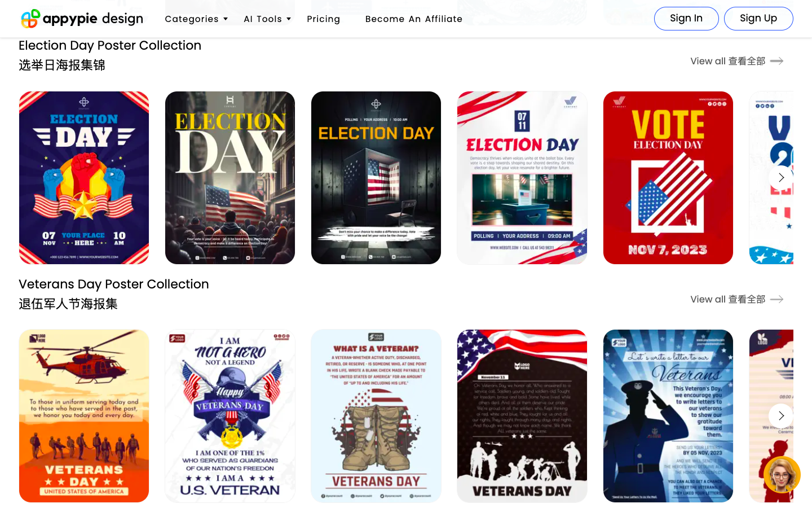
Task: Expand the AI Tools dropdown
Action: pyautogui.click(x=267, y=19)
